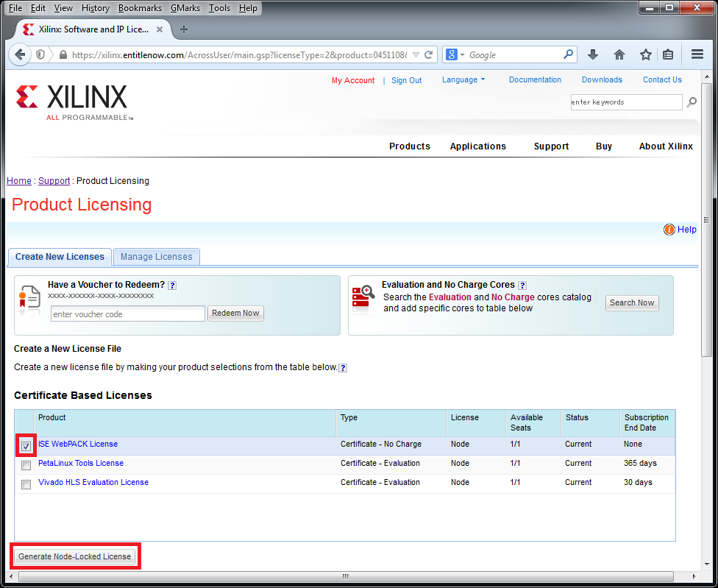718x588 pixels.
Task: Open the Bookmarks menu
Action: point(140,8)
